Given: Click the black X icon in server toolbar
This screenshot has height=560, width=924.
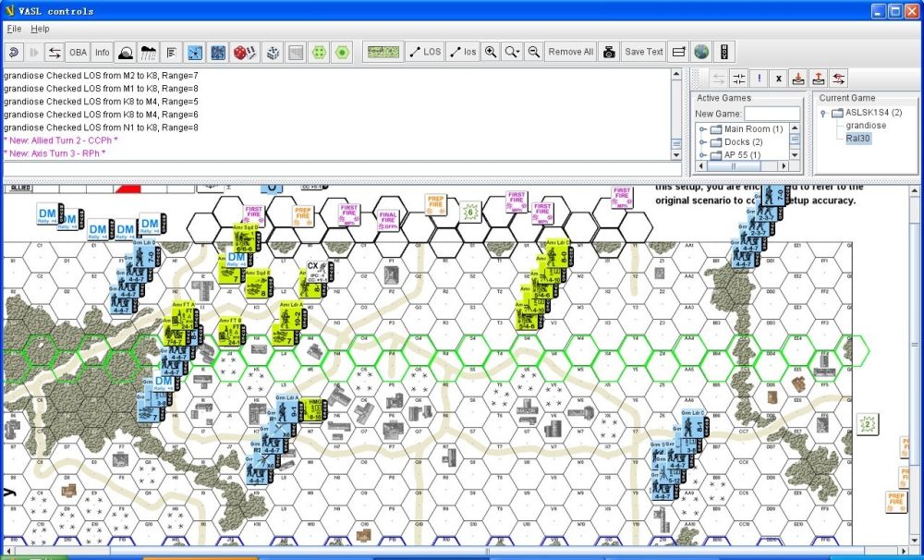Looking at the screenshot, I should (778, 79).
